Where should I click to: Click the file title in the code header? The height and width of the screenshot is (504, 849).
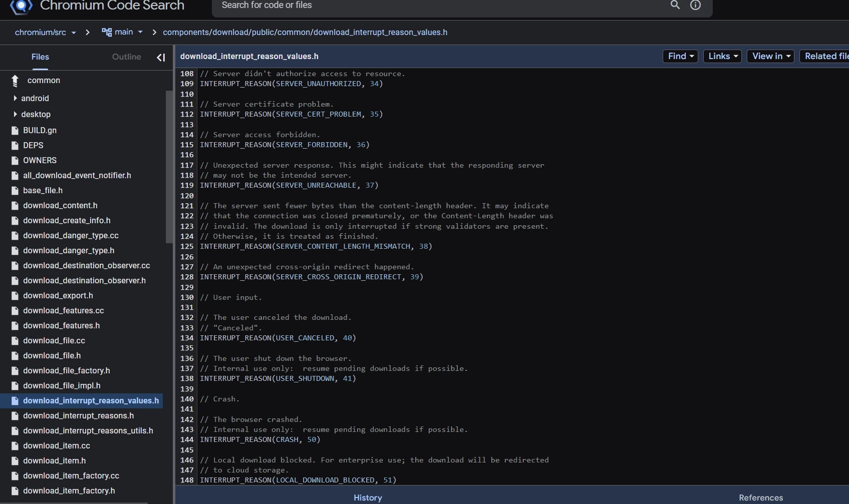click(x=249, y=57)
